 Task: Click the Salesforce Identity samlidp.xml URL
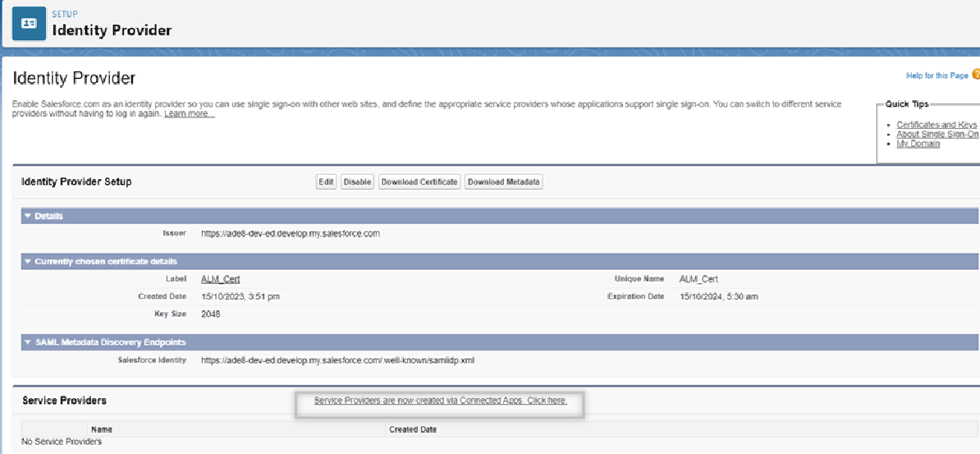coord(337,360)
